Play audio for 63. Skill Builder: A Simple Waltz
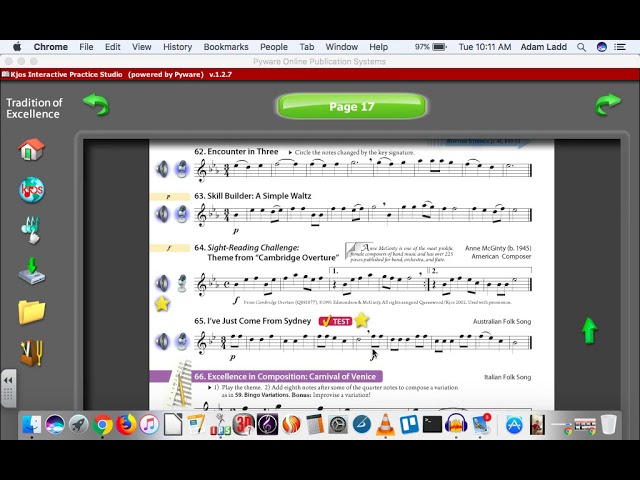 [x=162, y=214]
